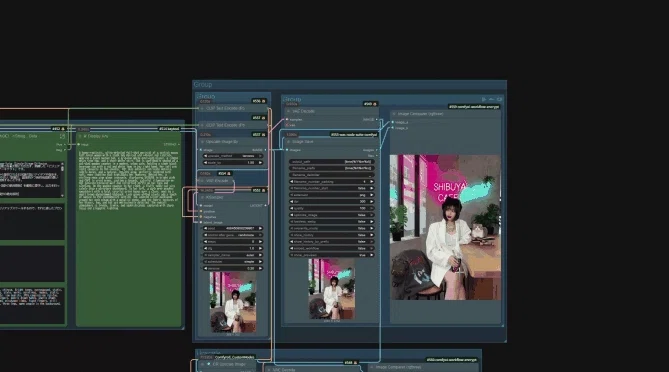Toggle the show_history option in Image Save
The width and height of the screenshot is (669, 372).
[x=332, y=235]
